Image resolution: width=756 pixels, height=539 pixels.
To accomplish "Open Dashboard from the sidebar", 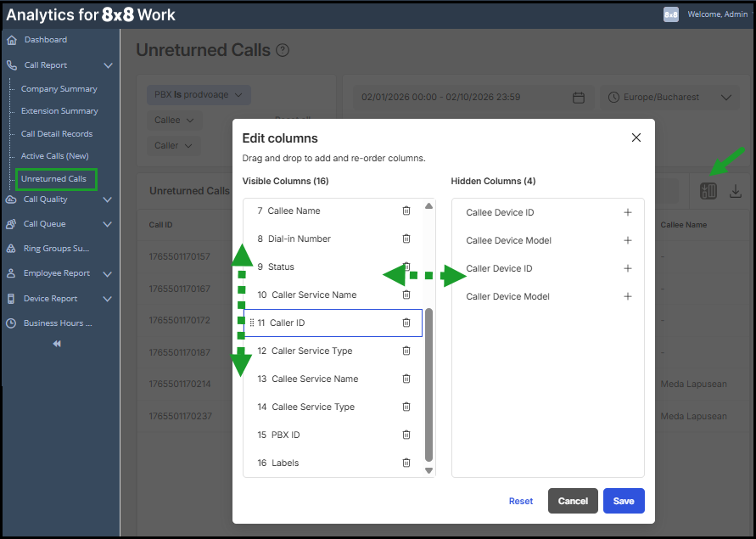I will (45, 40).
